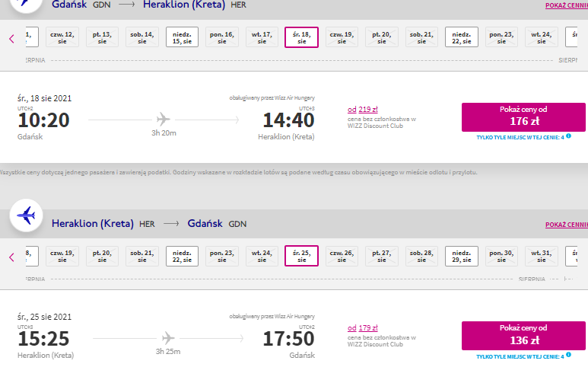Select outbound date niedz. 15 sie

(x=182, y=37)
